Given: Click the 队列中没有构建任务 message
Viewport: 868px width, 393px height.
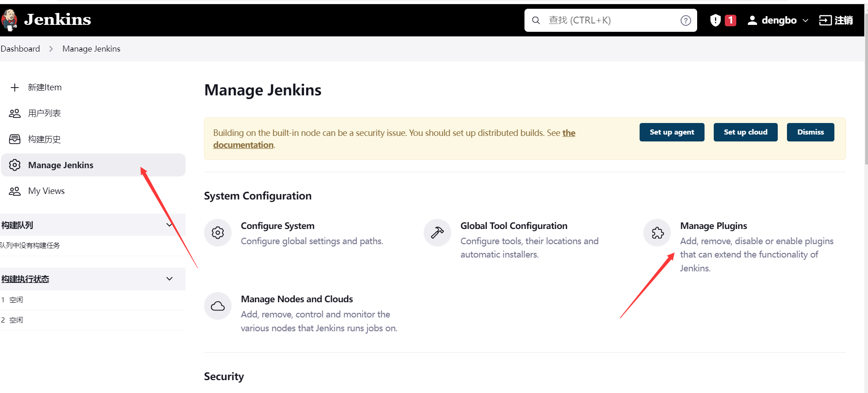Looking at the screenshot, I should 30,246.
